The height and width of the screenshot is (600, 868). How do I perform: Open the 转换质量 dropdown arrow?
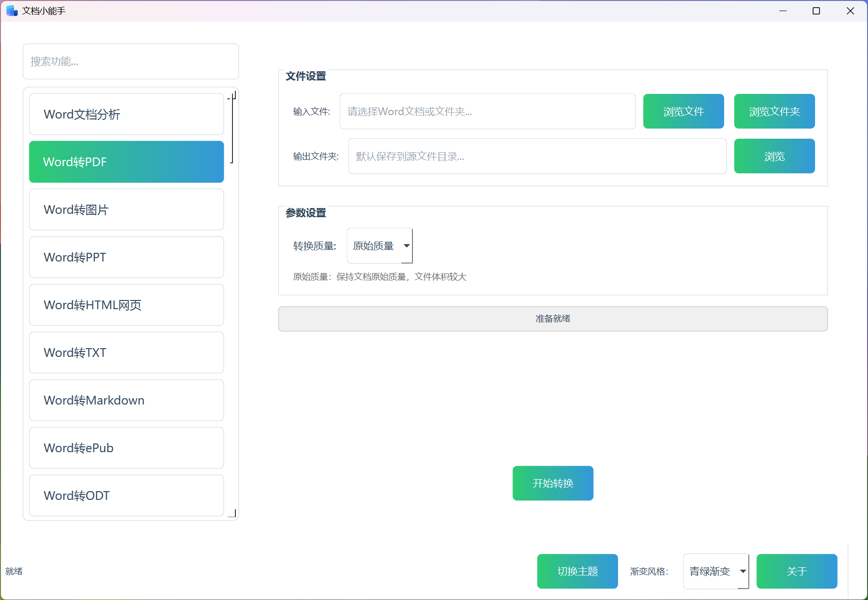point(406,246)
